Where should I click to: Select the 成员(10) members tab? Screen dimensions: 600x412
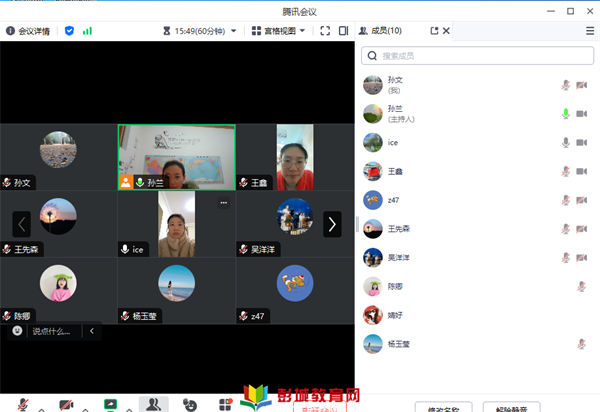pyautogui.click(x=380, y=31)
